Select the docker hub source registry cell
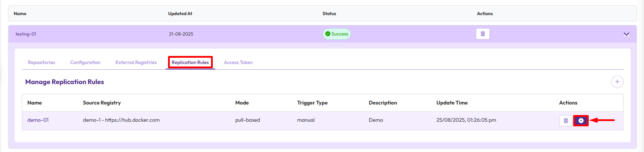This screenshot has height=152, width=644. (x=121, y=120)
